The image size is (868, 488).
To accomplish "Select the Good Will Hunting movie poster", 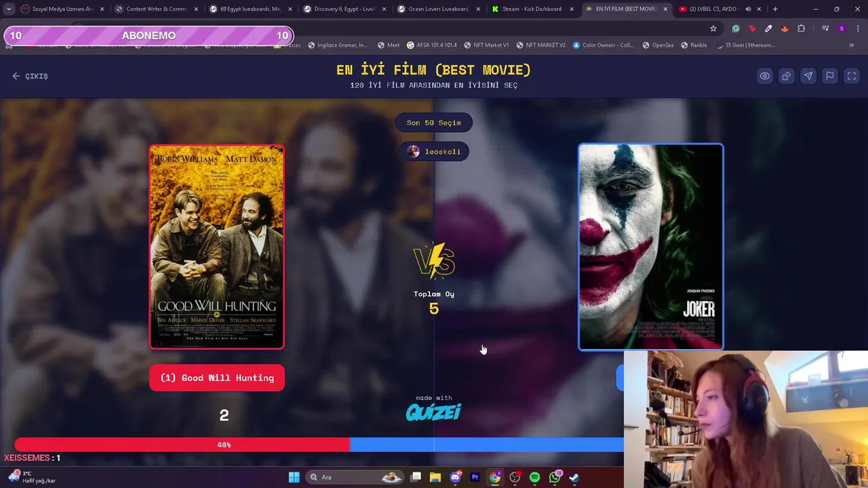I will point(217,247).
